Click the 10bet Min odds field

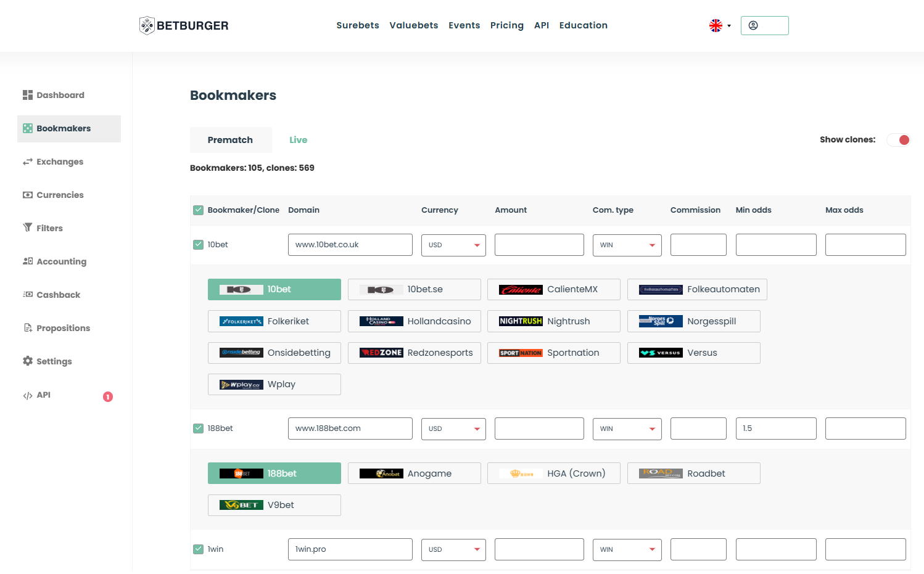(x=776, y=245)
